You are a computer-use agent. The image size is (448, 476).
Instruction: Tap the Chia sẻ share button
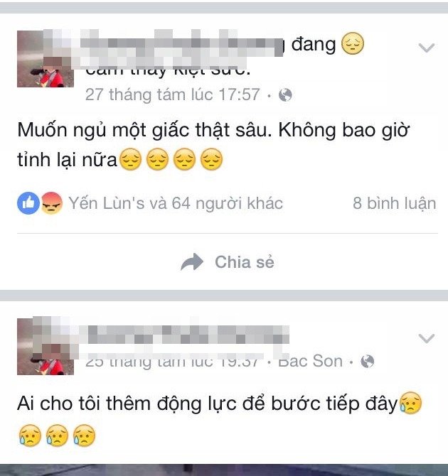pyautogui.click(x=228, y=261)
